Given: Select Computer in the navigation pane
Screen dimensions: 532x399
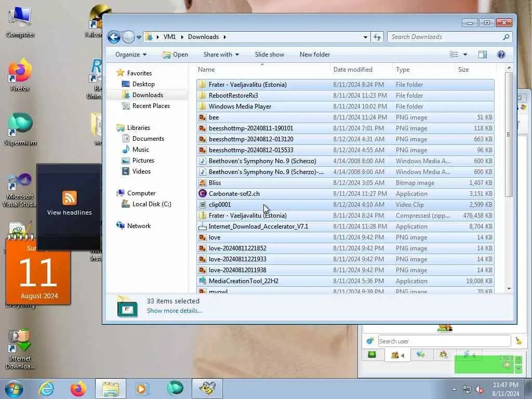Looking at the screenshot, I should 141,193.
